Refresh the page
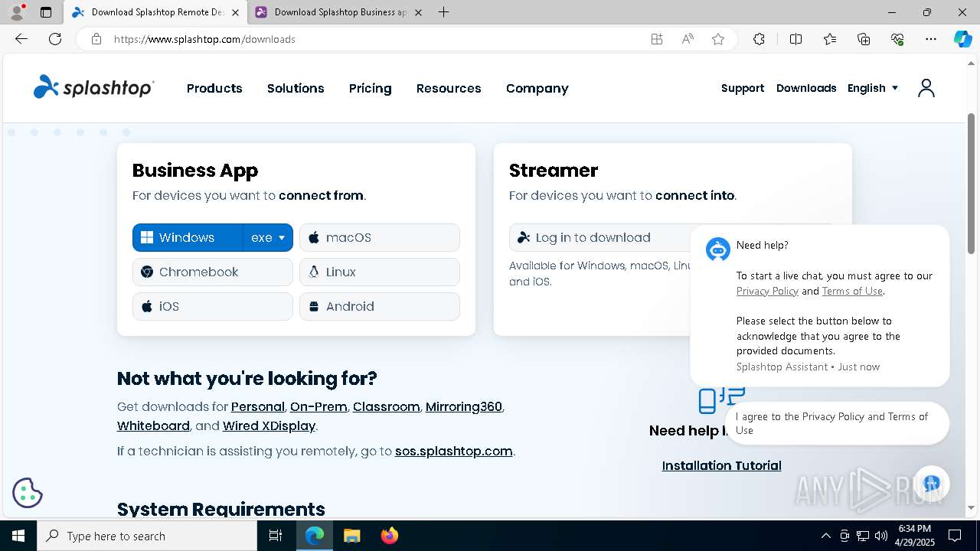Viewport: 980px width, 551px height. tap(55, 39)
